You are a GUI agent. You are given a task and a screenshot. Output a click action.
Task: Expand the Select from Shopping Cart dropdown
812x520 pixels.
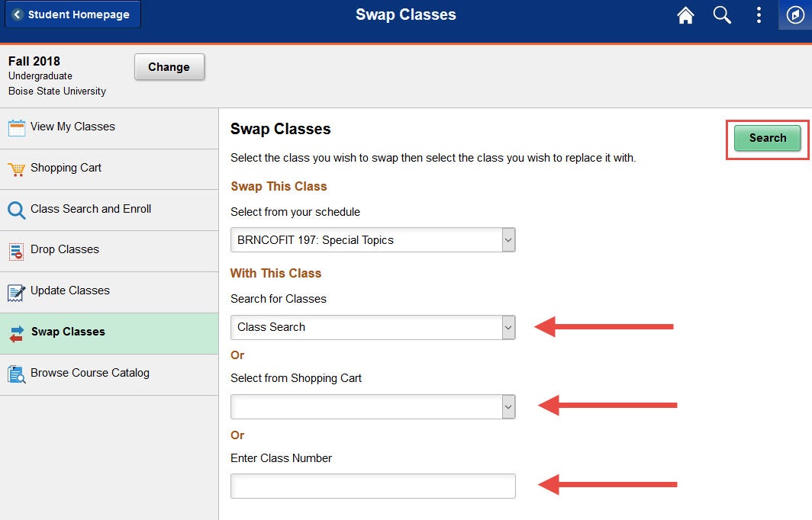pyautogui.click(x=373, y=406)
